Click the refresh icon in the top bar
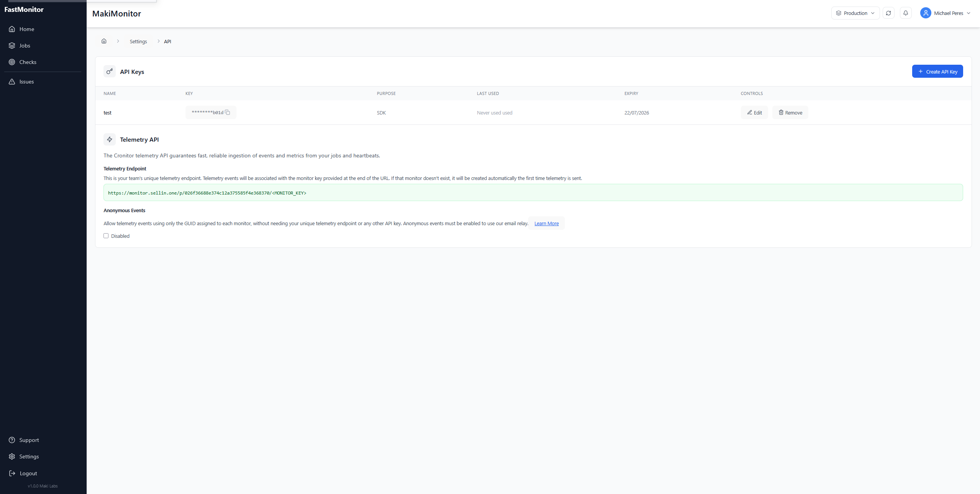 (888, 13)
